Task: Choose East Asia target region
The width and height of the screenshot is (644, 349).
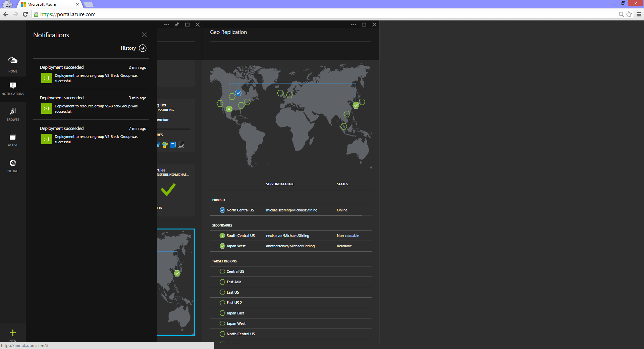Action: 291,282
